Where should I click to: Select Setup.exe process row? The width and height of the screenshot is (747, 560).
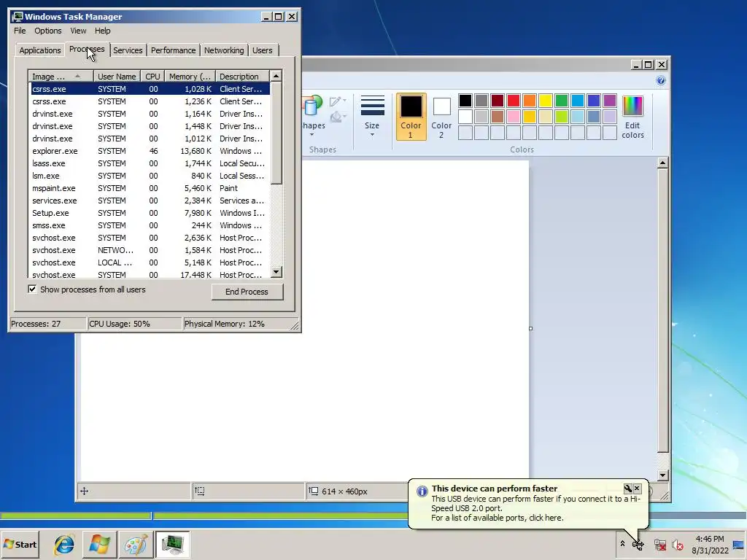150,213
